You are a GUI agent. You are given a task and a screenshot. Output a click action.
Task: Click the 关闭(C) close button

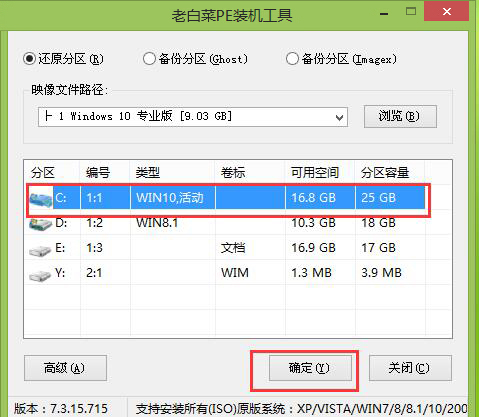click(410, 368)
